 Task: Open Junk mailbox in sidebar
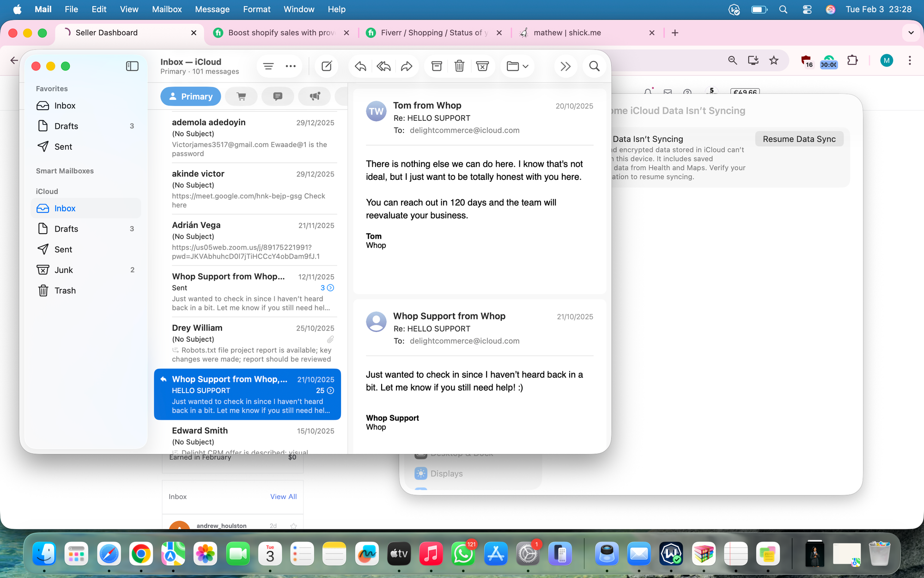tap(64, 270)
